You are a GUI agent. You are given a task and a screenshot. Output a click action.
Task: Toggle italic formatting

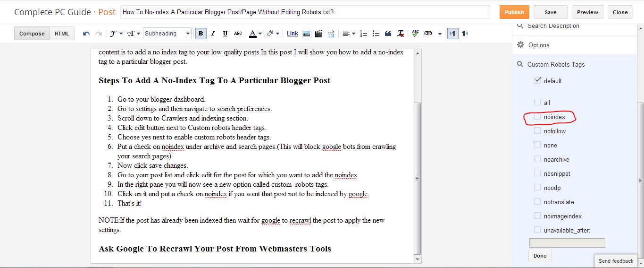tap(213, 34)
